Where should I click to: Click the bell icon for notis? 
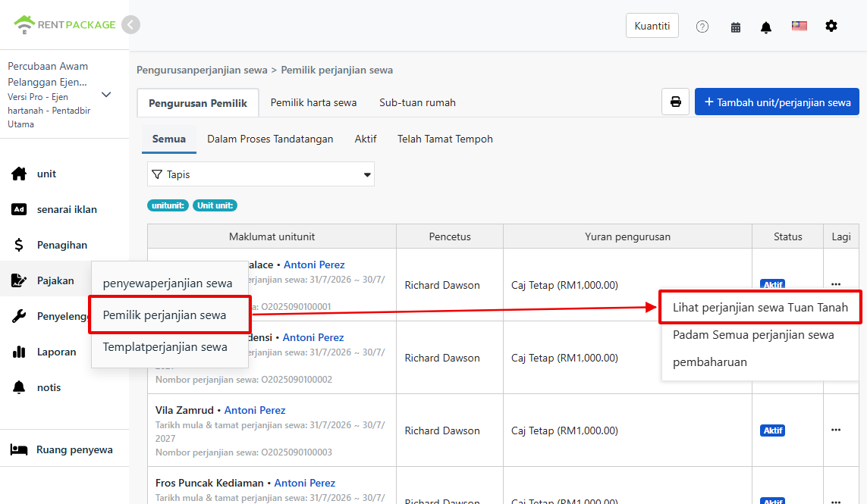click(x=19, y=387)
